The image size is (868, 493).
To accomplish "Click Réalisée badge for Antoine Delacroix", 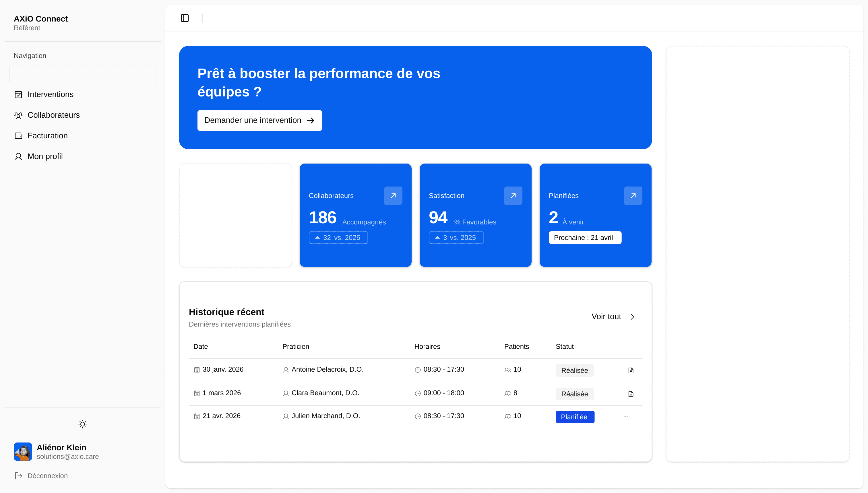I will 574,370.
